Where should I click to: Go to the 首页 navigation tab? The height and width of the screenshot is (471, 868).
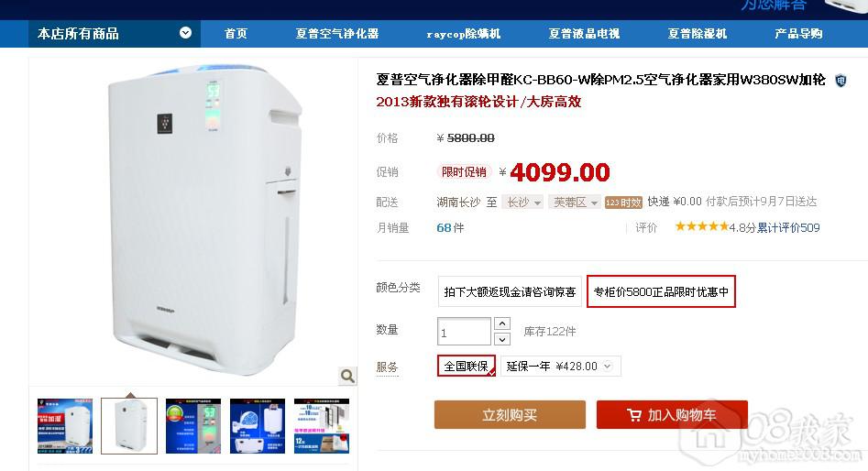236,34
